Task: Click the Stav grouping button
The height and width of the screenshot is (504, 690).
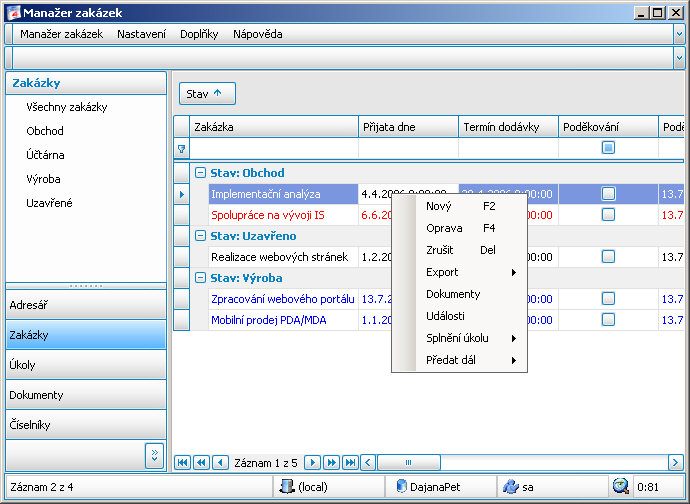Action: coord(207,94)
